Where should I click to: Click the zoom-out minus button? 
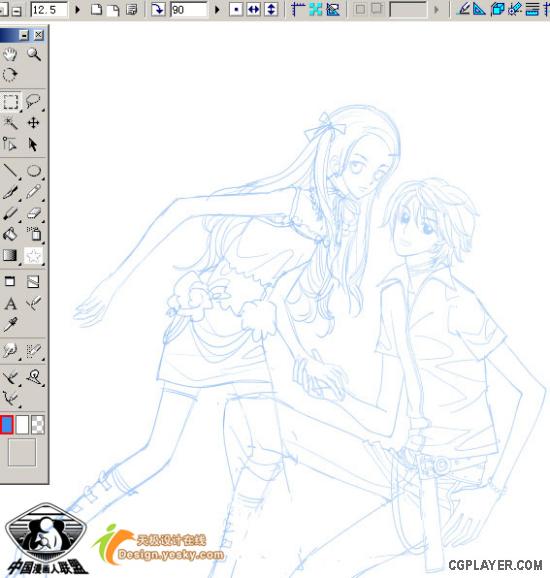17,11
